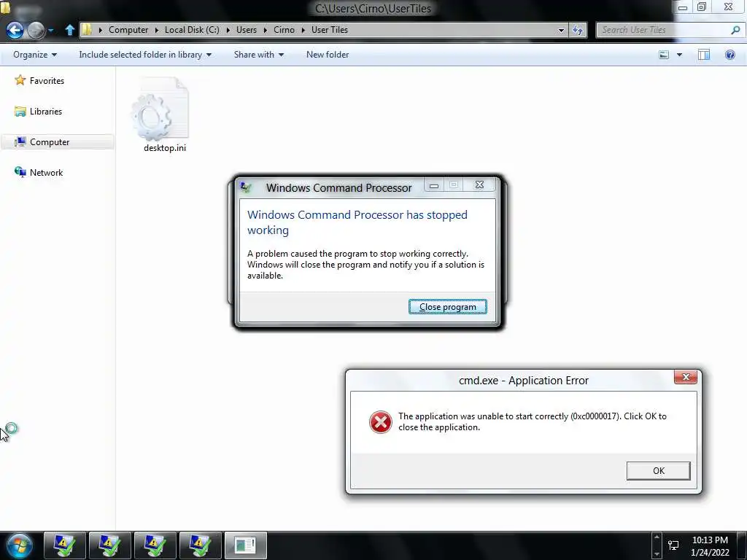This screenshot has width=747, height=560.
Task: Select Network in navigation pane
Action: (46, 172)
